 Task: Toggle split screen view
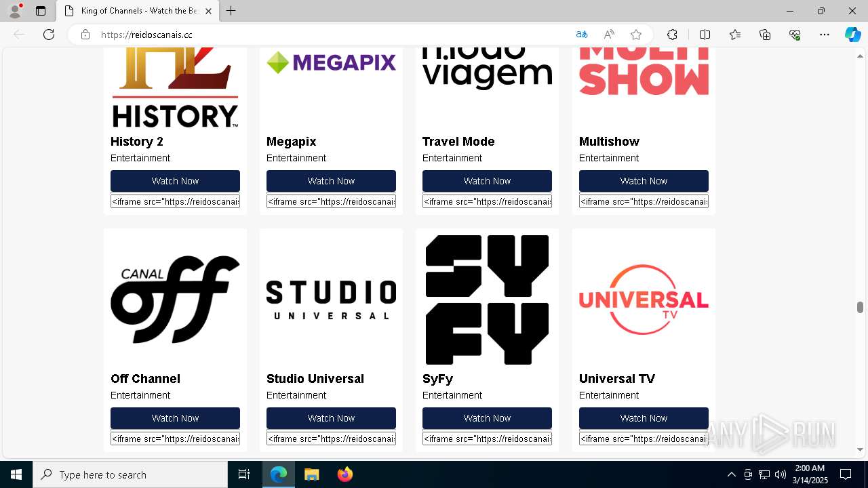pos(705,35)
